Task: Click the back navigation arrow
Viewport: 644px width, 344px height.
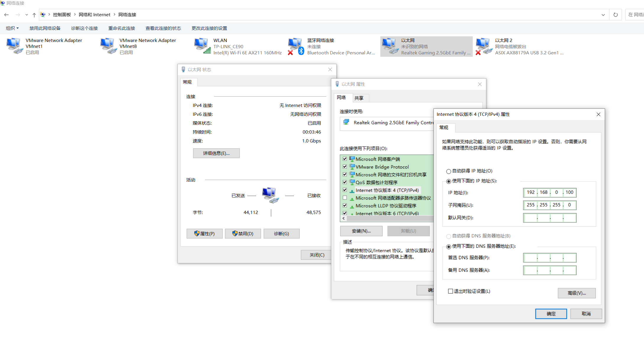Action: tap(6, 14)
